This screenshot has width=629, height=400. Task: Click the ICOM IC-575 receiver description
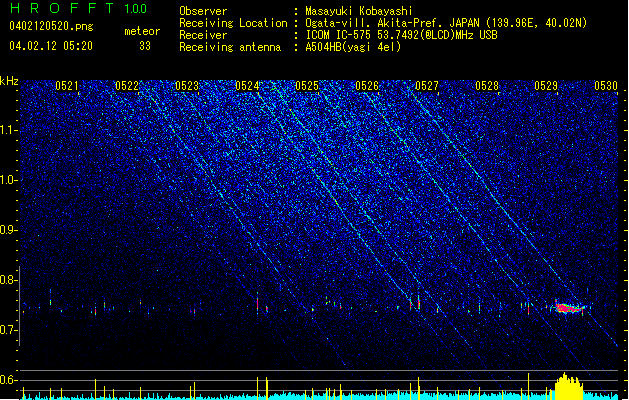[x=401, y=35]
